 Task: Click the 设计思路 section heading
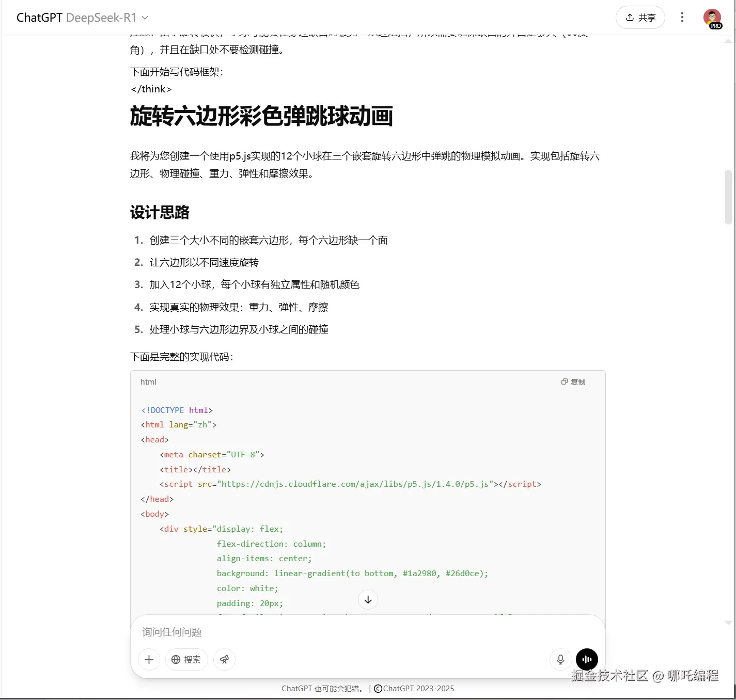[x=160, y=212]
